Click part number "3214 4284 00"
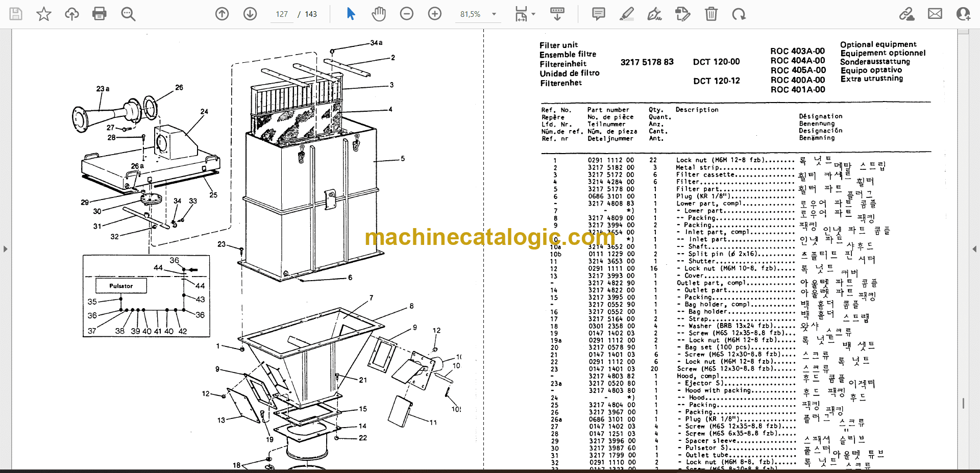980x473 pixels. click(611, 182)
